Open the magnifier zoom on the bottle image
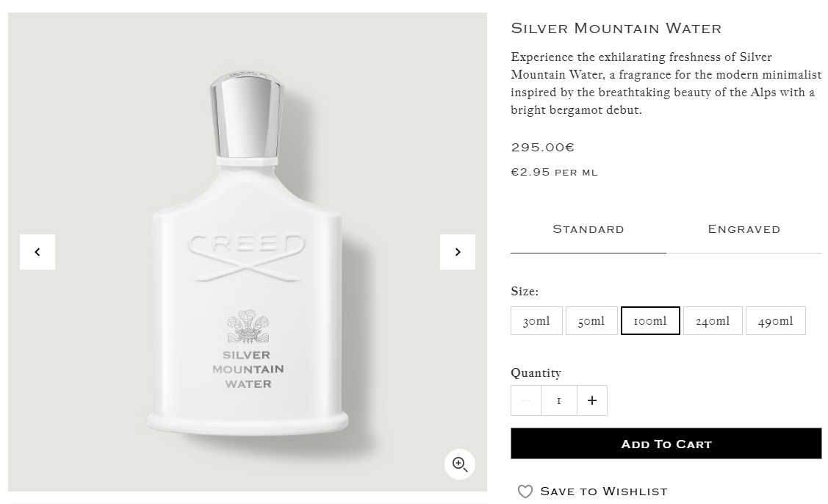Screen dimensions: 828x504 [x=460, y=464]
